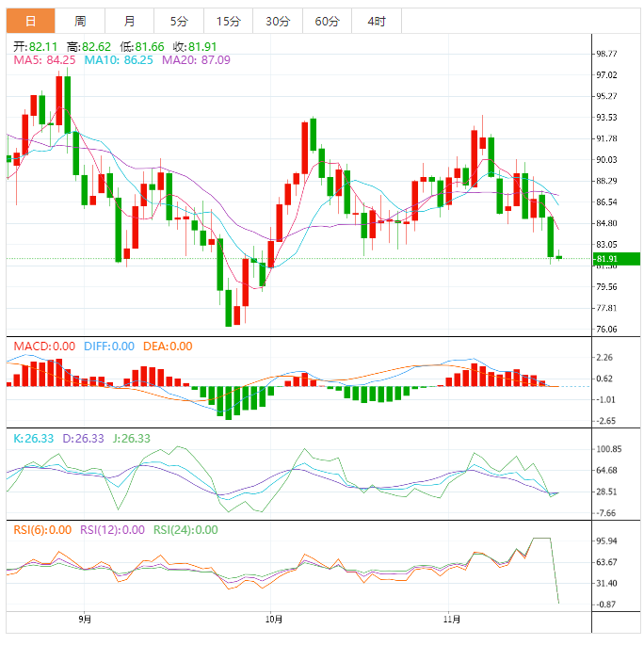The width and height of the screenshot is (644, 645).
Task: Click the K:26.33 indicator label
Action: tap(32, 438)
